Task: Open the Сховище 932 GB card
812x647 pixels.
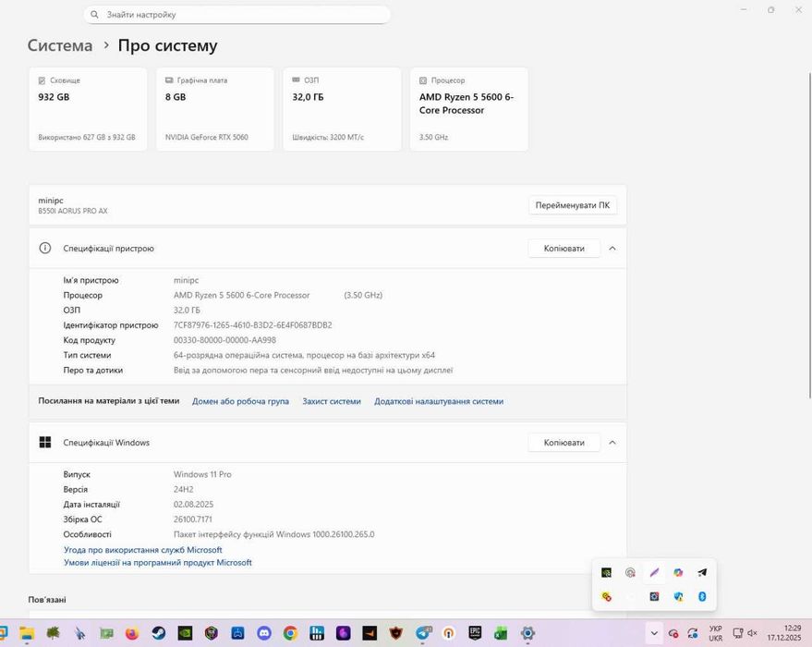Action: pyautogui.click(x=88, y=109)
